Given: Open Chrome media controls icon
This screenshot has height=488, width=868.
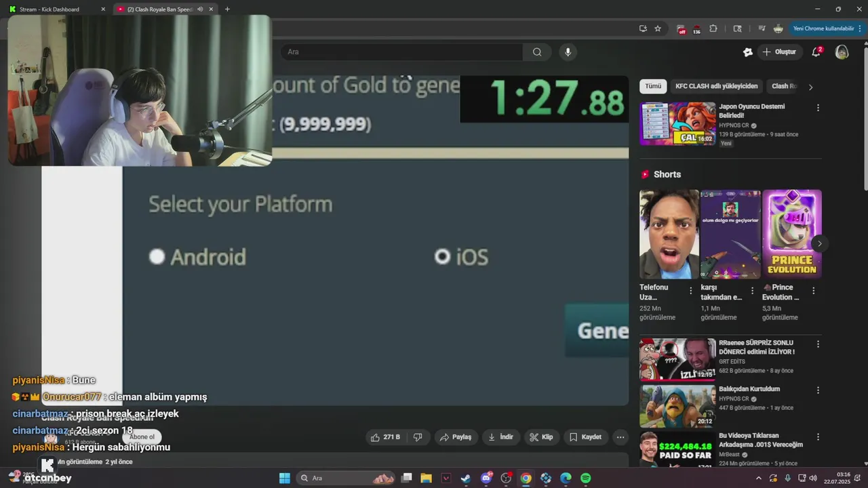Looking at the screenshot, I should [762, 28].
